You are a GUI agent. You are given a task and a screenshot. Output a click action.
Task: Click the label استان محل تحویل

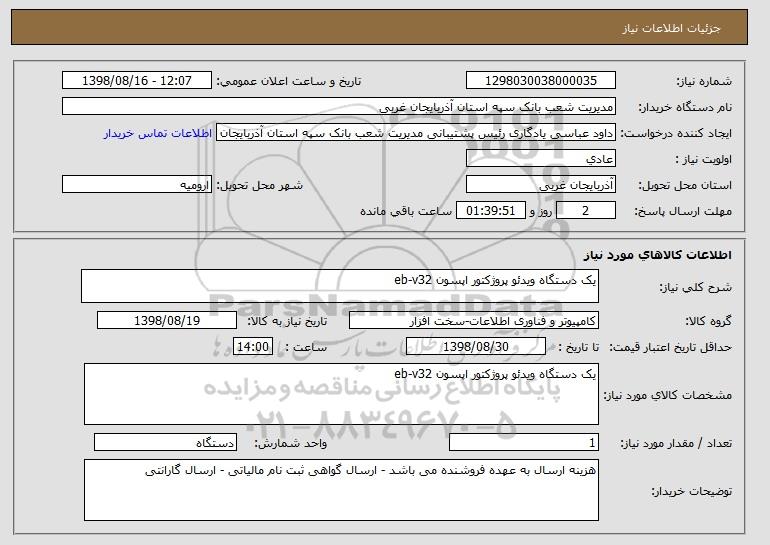[x=685, y=185]
